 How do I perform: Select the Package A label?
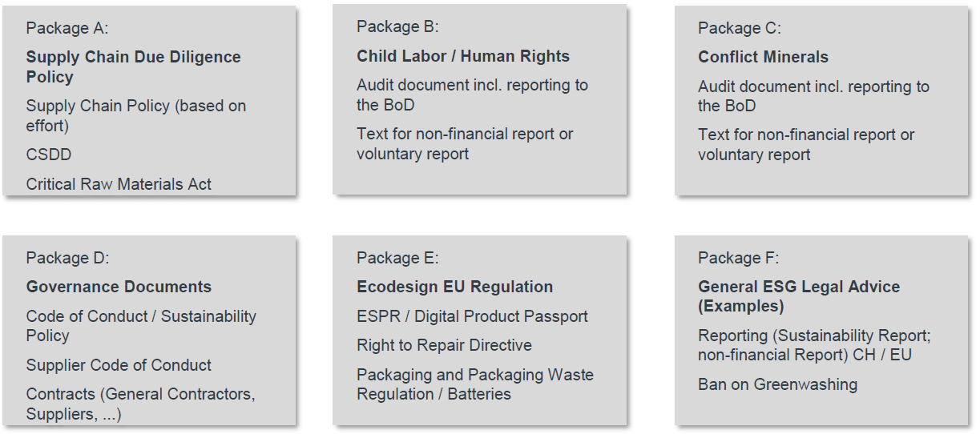[67, 28]
